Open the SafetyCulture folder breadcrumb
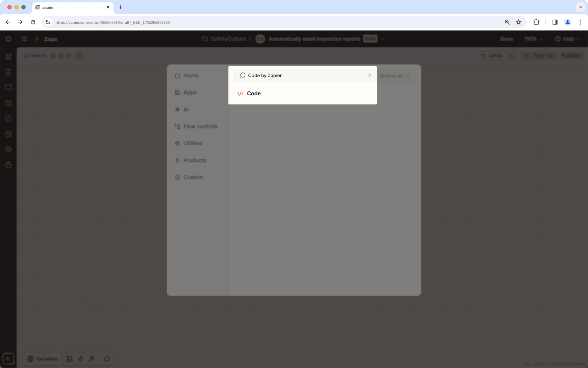 click(x=224, y=39)
